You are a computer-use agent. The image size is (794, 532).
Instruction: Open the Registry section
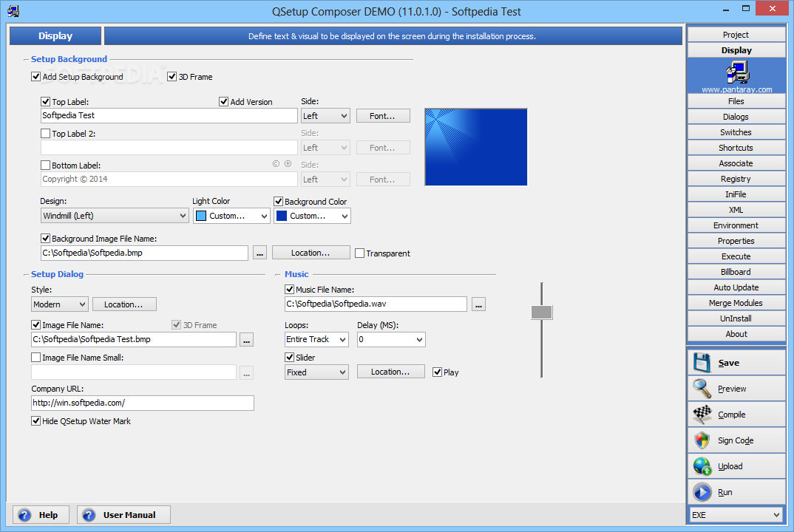click(x=736, y=179)
